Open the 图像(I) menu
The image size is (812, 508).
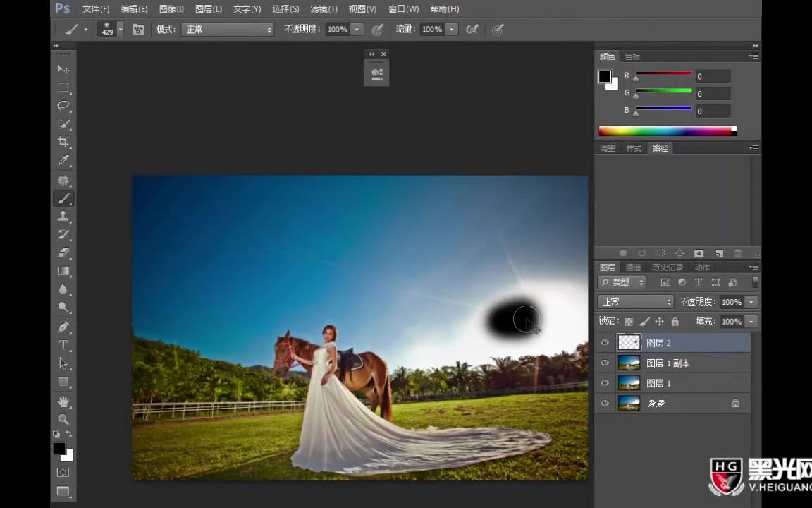pos(171,8)
